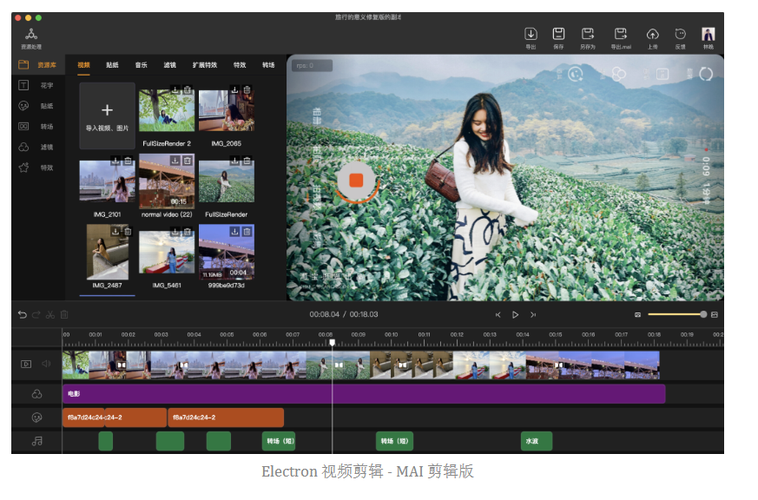
Task: Select the normal video (22) thumbnail
Action: (x=167, y=181)
